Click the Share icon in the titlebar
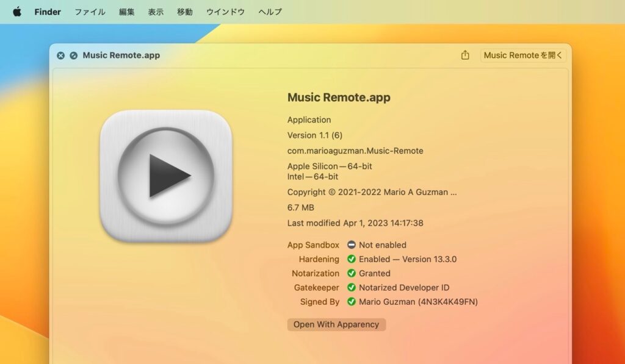Viewport: 625px width, 364px height. (x=465, y=55)
